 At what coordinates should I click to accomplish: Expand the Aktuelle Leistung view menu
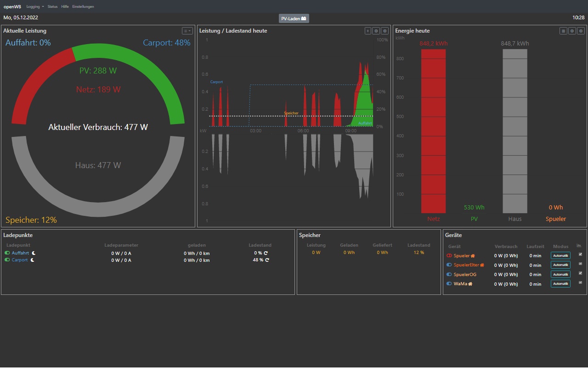tap(187, 31)
